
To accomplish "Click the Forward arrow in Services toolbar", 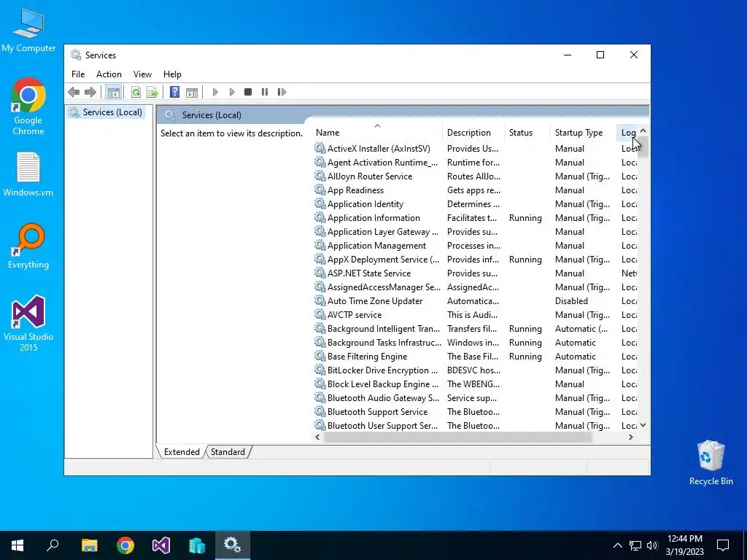I will point(90,92).
